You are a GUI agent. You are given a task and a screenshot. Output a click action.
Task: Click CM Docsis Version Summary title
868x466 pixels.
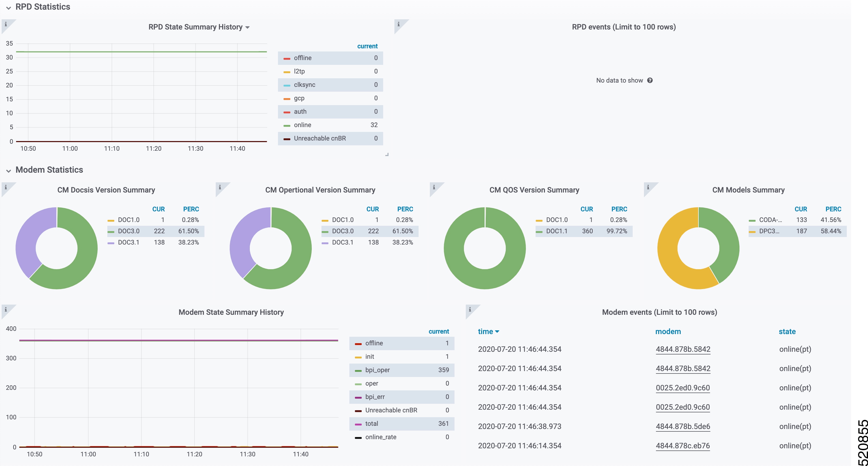106,190
